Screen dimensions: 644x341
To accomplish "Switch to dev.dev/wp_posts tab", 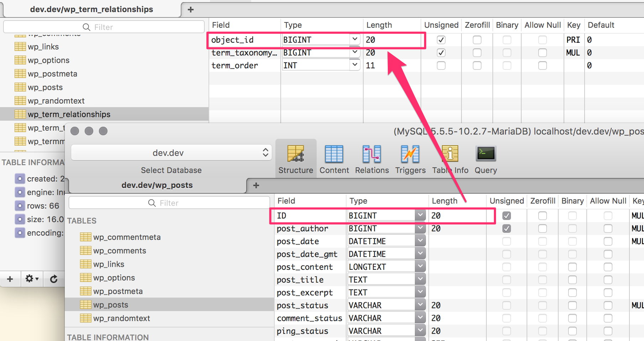I will (157, 185).
